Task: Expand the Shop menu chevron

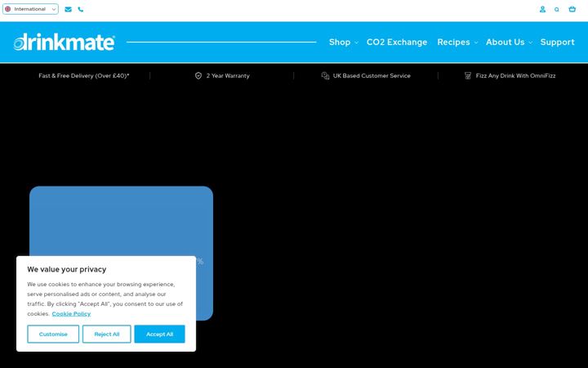Action: [x=356, y=43]
